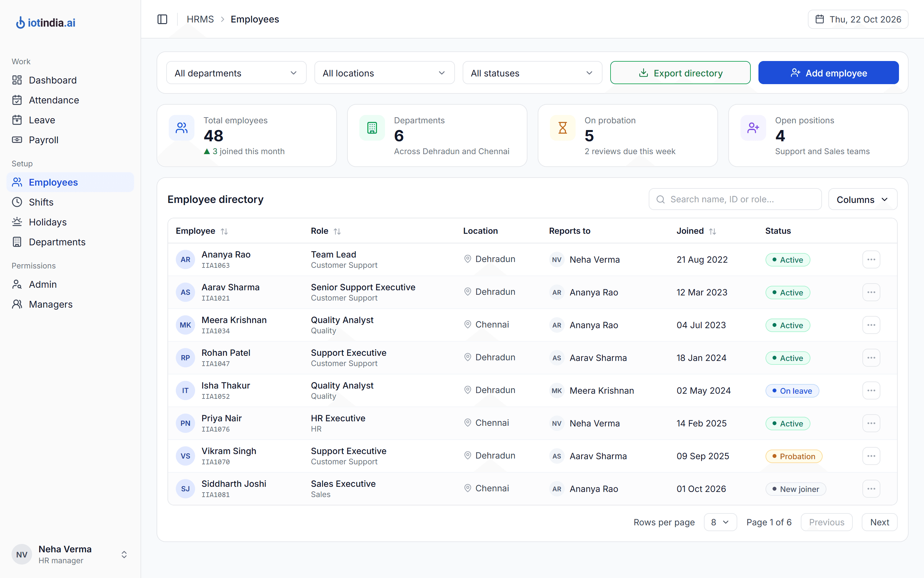Screen dimensions: 924x578
Task: Sort table by Employee column arrows
Action: click(x=224, y=231)
